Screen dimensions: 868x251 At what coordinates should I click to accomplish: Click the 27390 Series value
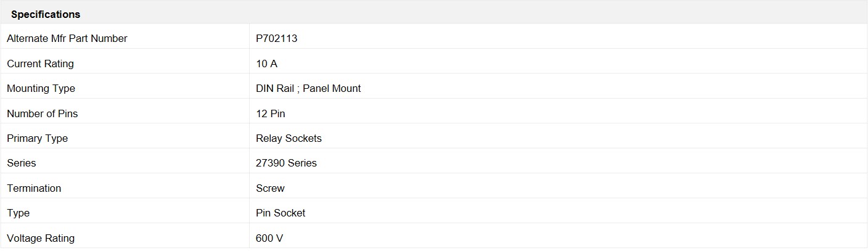[x=286, y=163]
